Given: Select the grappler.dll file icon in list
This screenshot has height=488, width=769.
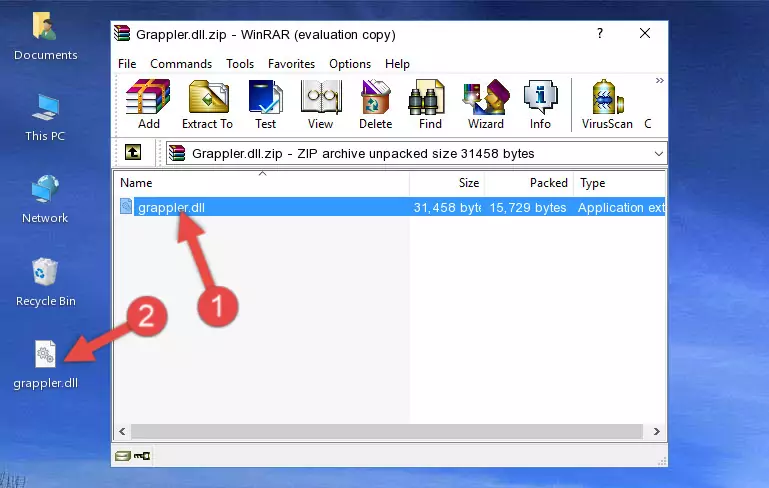Looking at the screenshot, I should point(126,206).
